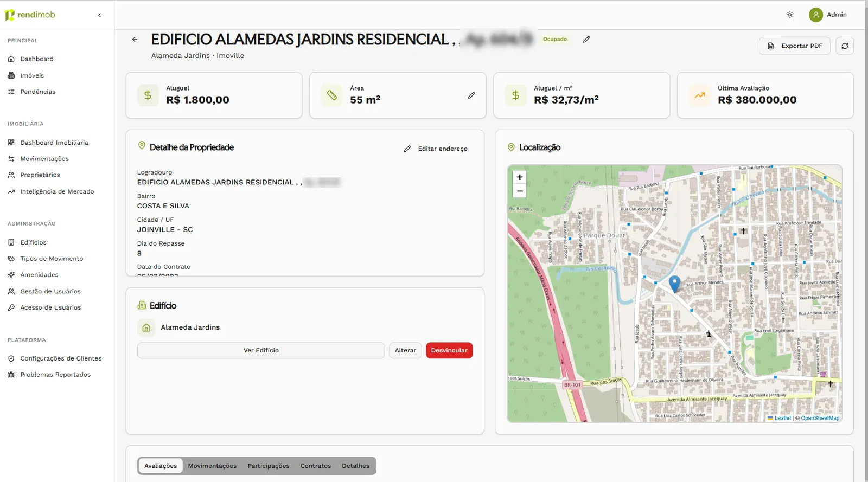Click the Alameda Jardins · Imoville subtitle
Image resolution: width=868 pixels, height=482 pixels.
(197, 55)
